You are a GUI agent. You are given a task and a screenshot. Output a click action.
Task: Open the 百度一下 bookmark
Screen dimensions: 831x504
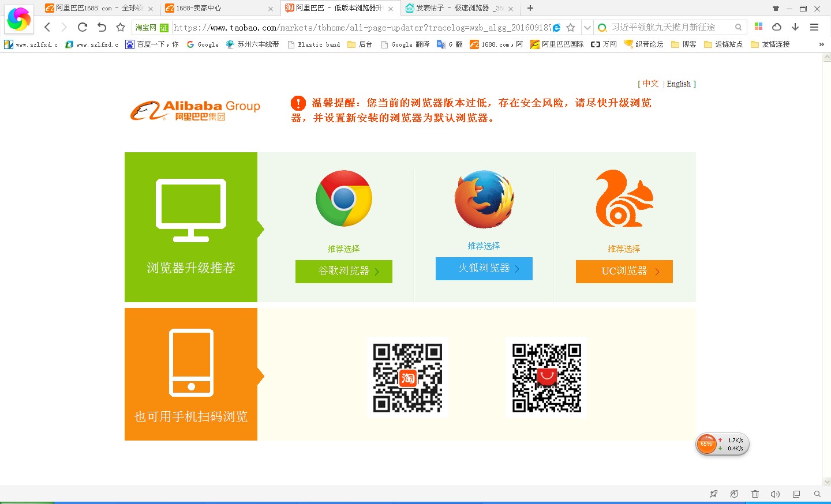pyautogui.click(x=152, y=44)
